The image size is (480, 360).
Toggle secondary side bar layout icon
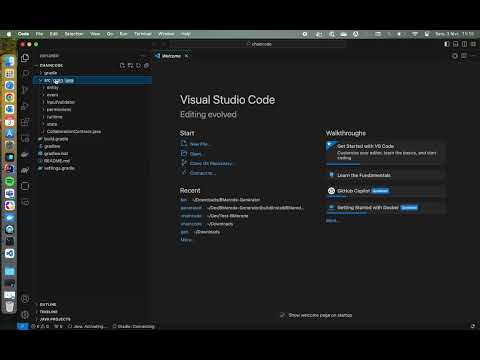click(x=464, y=44)
